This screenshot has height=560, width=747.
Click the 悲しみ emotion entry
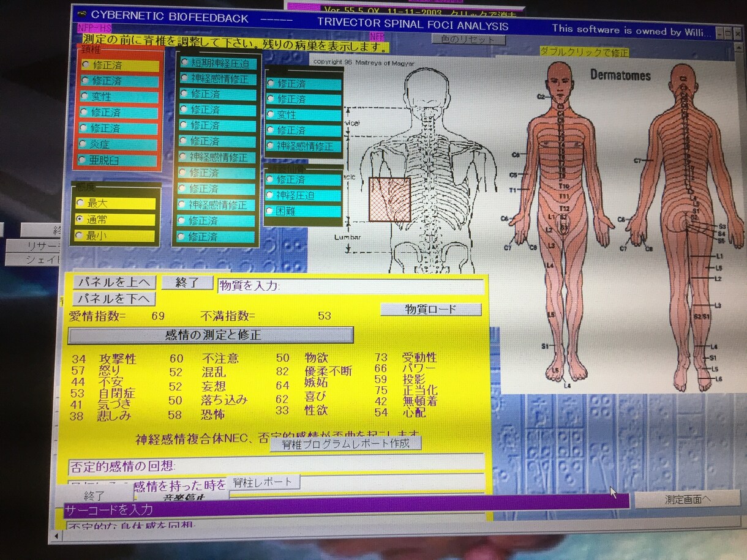(x=114, y=416)
